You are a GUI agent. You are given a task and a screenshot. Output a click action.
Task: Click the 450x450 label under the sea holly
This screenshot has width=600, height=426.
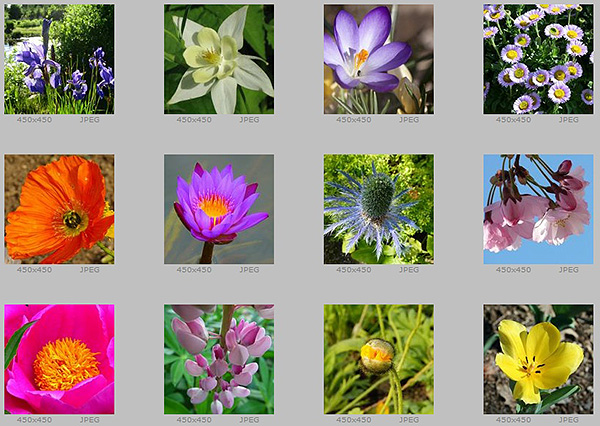pos(354,270)
